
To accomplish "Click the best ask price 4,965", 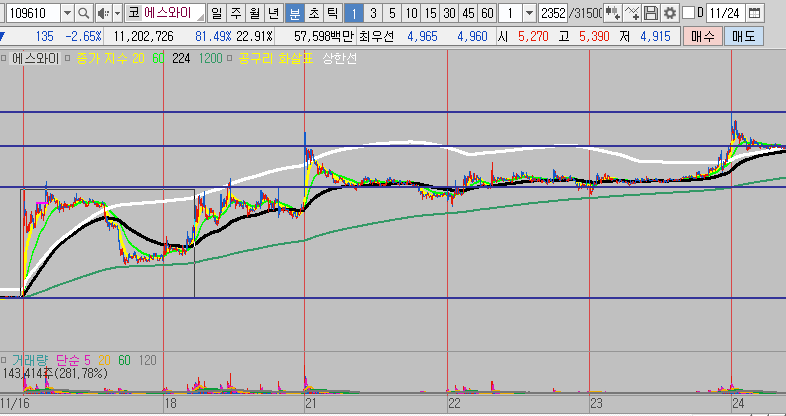I will (422, 36).
